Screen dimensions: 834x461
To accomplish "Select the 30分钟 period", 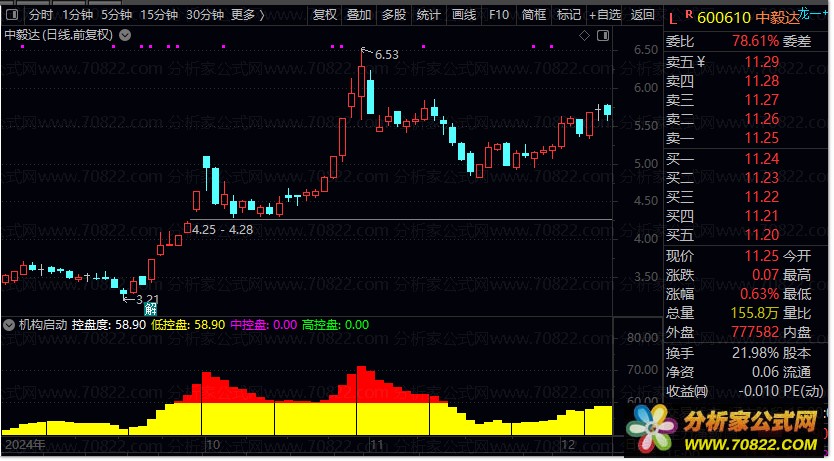I will tap(205, 15).
